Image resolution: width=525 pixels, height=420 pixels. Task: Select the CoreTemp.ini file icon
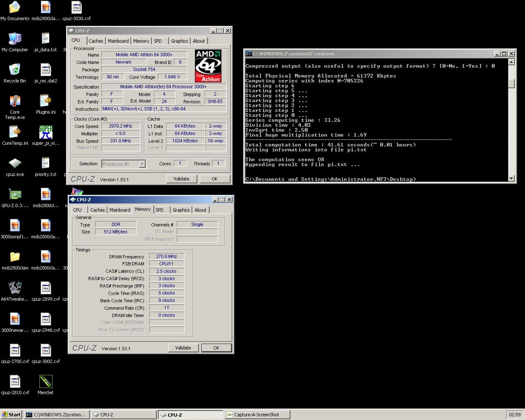pos(15,135)
